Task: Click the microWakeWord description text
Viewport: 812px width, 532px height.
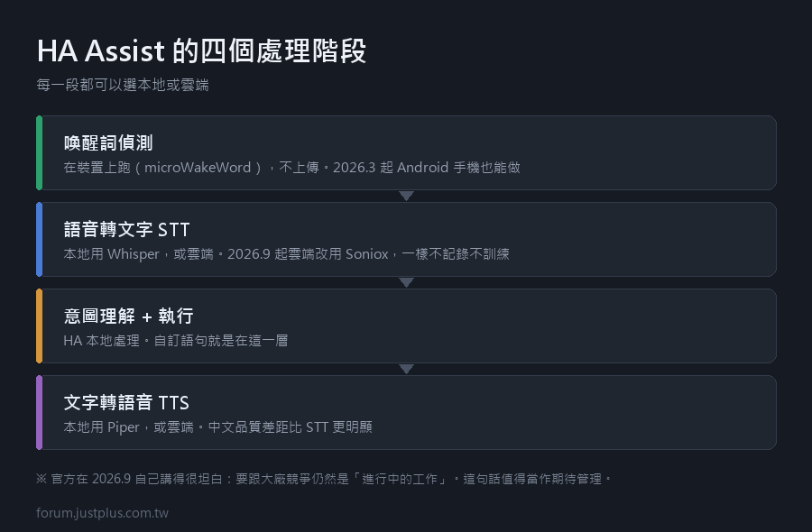Action: pyautogui.click(x=292, y=168)
